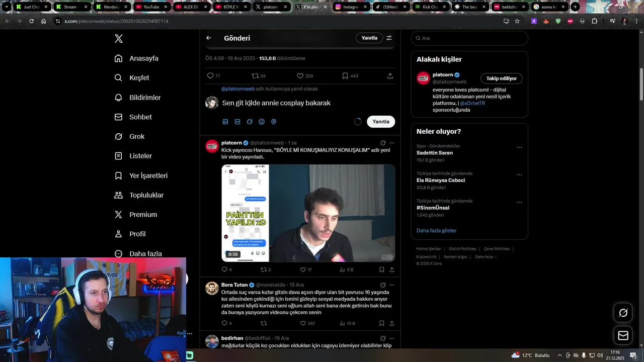Screen dimensions: 644x362
Task: Open Premium in the sidebar
Action: click(x=136, y=214)
